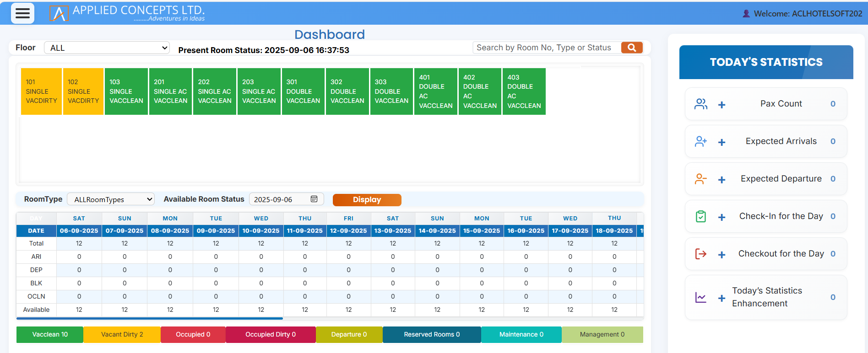Open the RoomType dropdown

[x=111, y=199]
